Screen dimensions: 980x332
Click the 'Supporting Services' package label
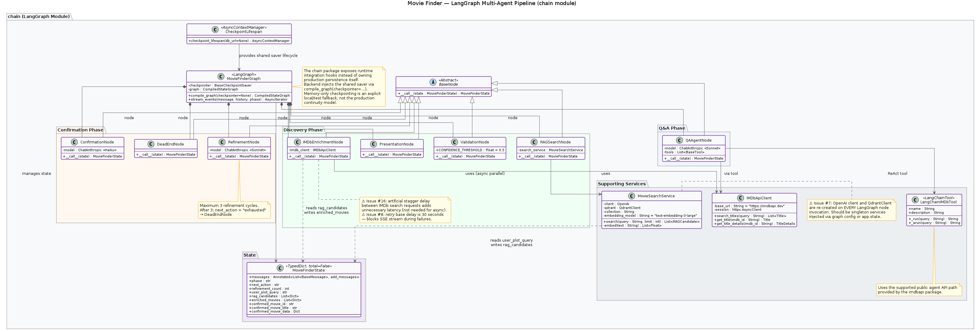click(622, 184)
